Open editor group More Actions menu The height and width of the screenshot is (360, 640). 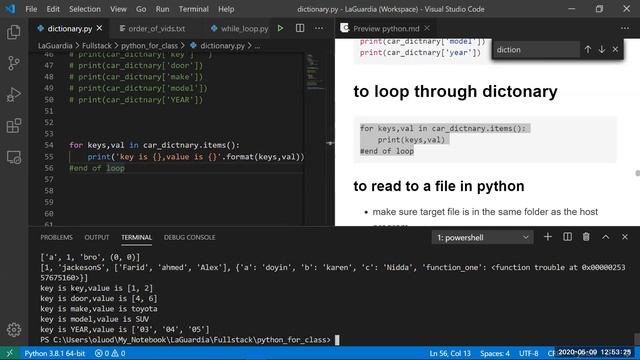pos(319,28)
